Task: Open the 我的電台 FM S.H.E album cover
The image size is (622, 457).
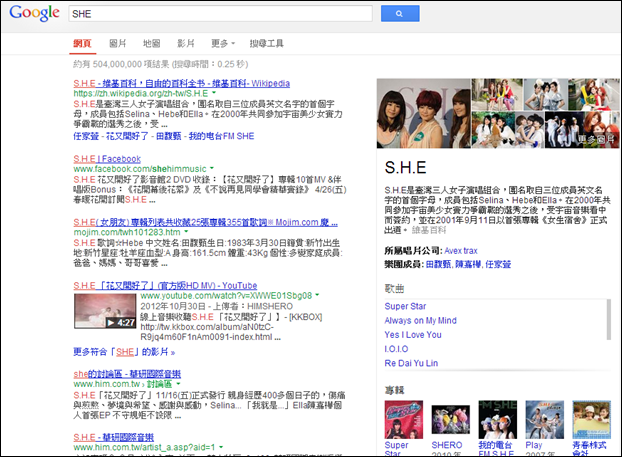Action: (x=498, y=419)
